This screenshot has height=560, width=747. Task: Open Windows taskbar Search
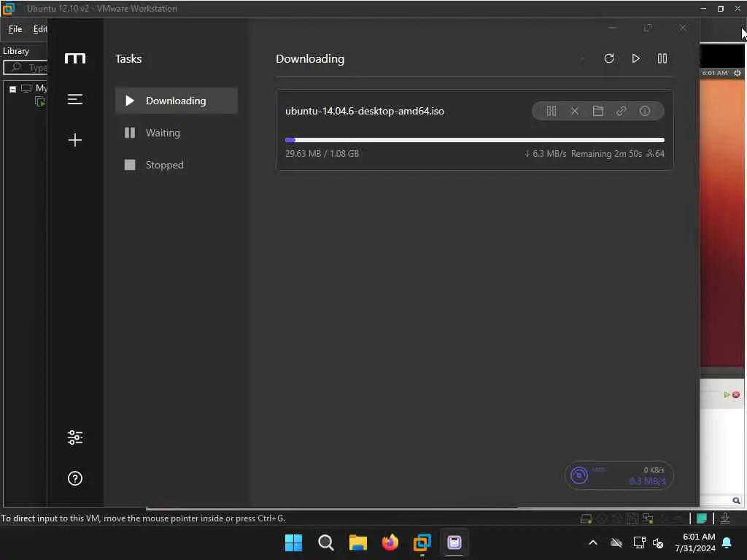coord(326,542)
